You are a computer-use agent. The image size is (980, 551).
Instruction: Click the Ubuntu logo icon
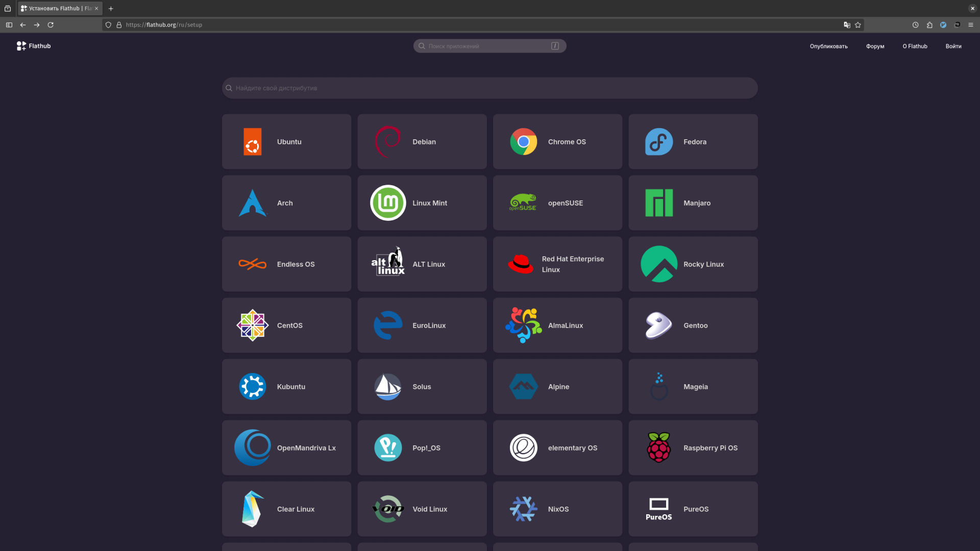253,142
